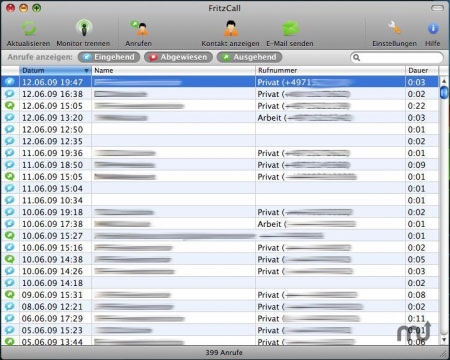Click duration 0:22 cell
The height and width of the screenshot is (360, 450).
416,106
